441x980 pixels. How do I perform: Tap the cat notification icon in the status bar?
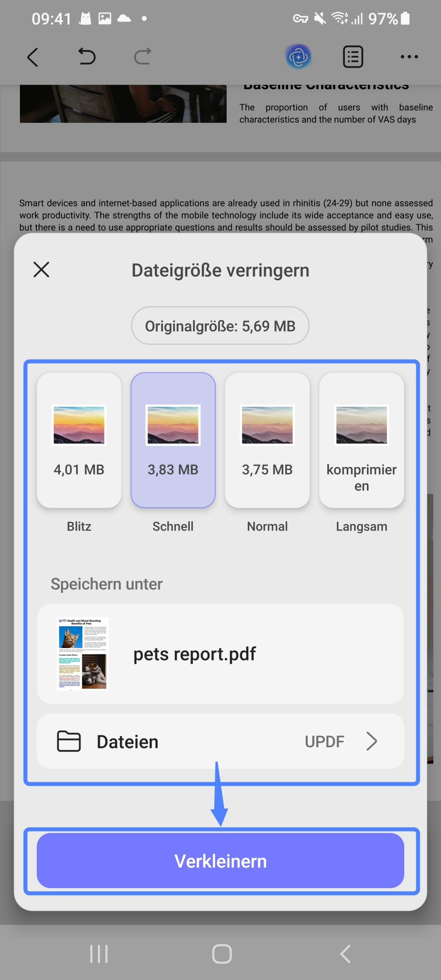86,18
